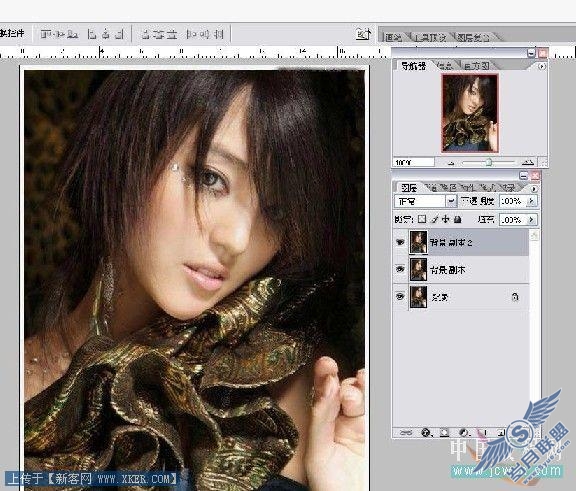The height and width of the screenshot is (491, 576).
Task: Select the 背景 副本 layer thumbnail
Action: pos(418,269)
